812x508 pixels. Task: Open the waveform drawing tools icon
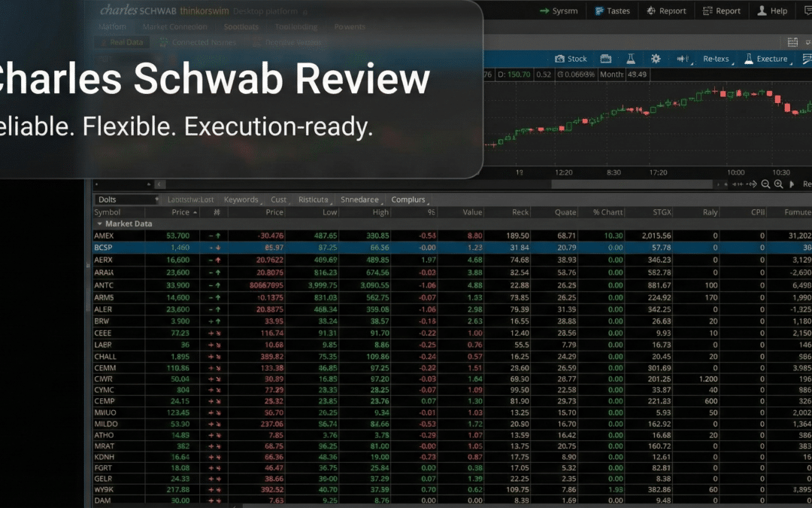click(683, 59)
